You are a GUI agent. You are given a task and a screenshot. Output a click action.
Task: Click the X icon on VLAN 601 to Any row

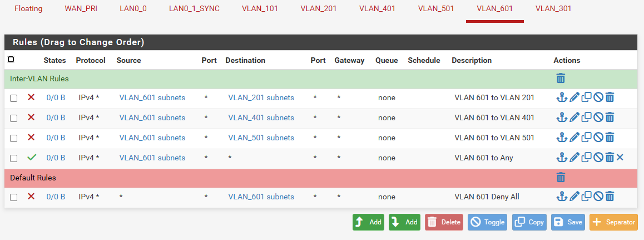620,158
